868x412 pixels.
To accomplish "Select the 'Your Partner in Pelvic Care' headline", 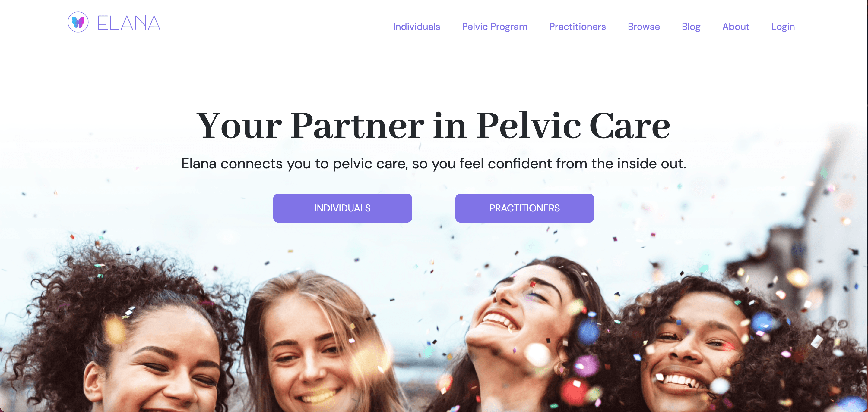I will [x=433, y=126].
